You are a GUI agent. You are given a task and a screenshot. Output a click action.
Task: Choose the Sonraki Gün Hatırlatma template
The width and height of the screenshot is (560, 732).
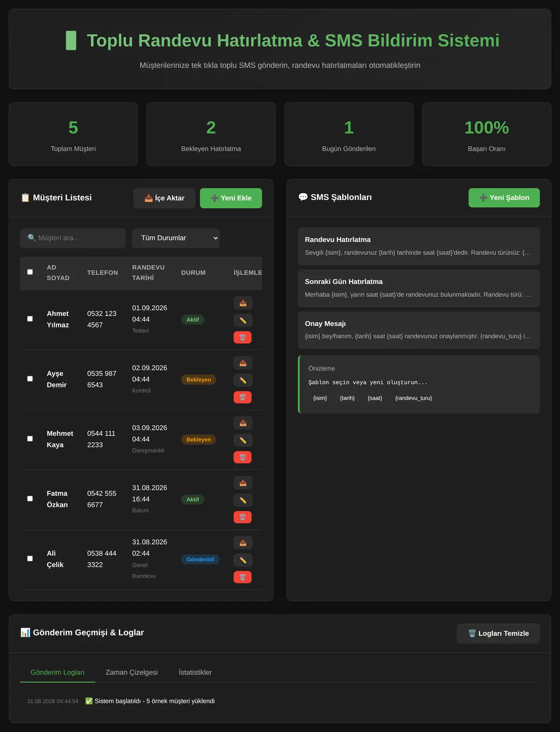coord(419,288)
